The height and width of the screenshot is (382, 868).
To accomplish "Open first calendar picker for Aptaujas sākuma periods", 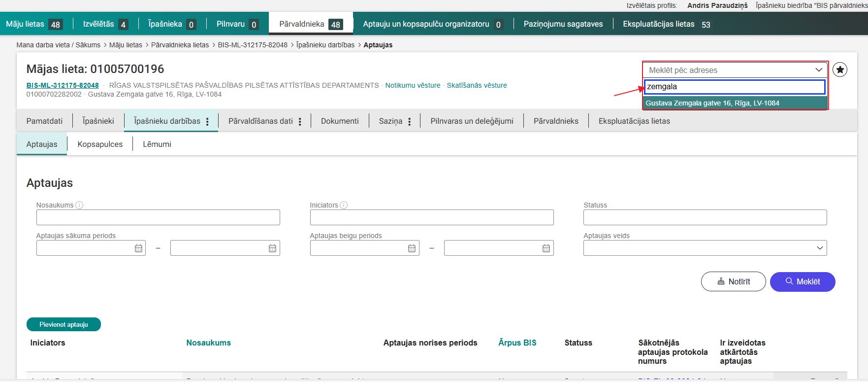I will pyautogui.click(x=138, y=248).
